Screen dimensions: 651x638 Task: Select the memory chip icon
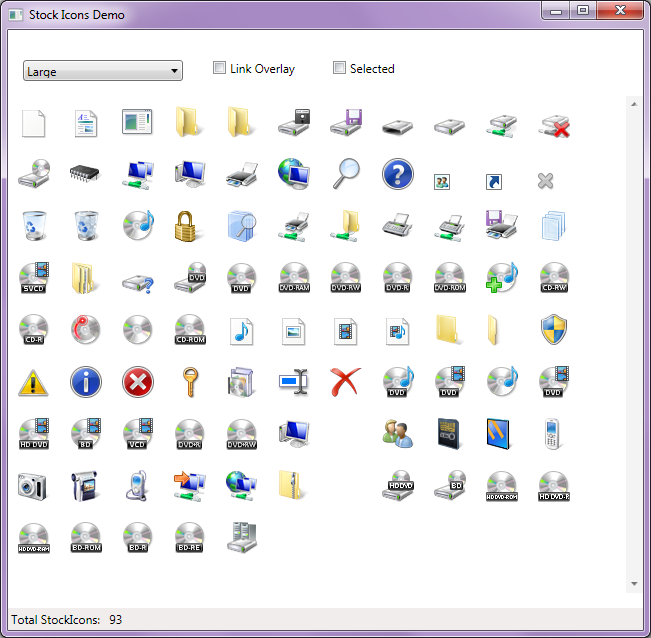point(85,174)
